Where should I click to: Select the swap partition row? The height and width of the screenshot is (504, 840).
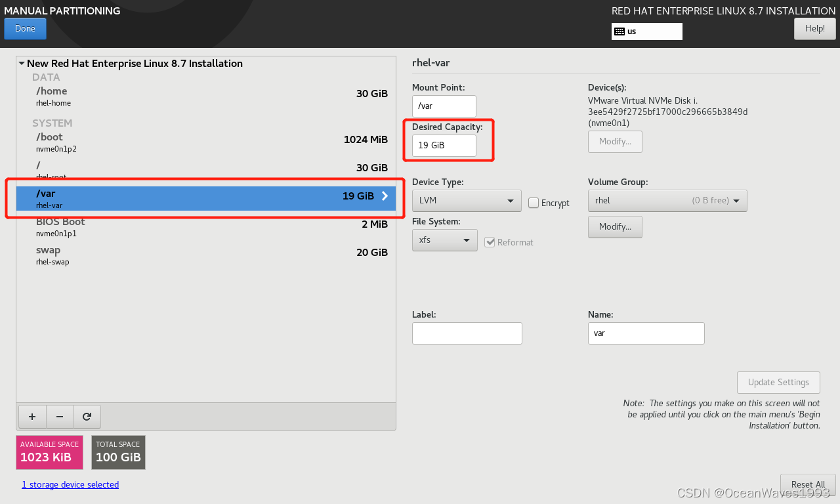click(206, 255)
